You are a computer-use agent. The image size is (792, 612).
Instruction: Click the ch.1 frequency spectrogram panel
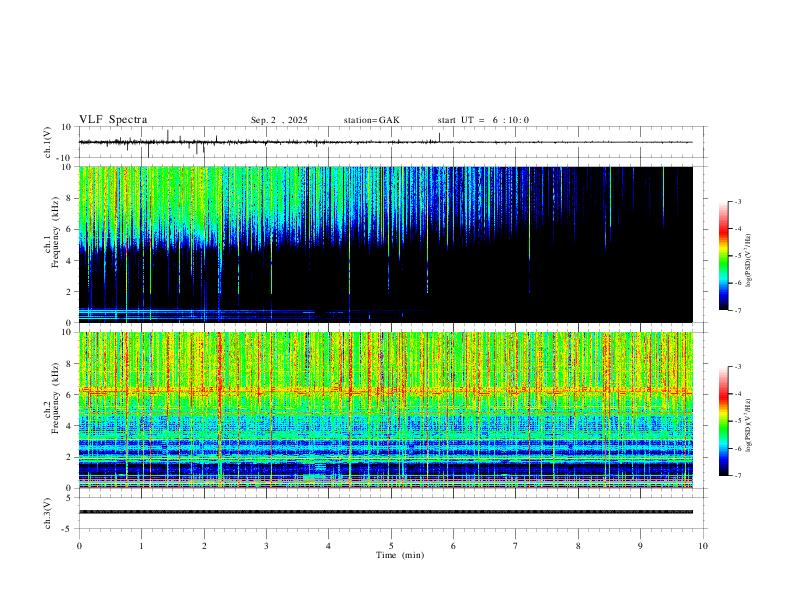point(385,244)
